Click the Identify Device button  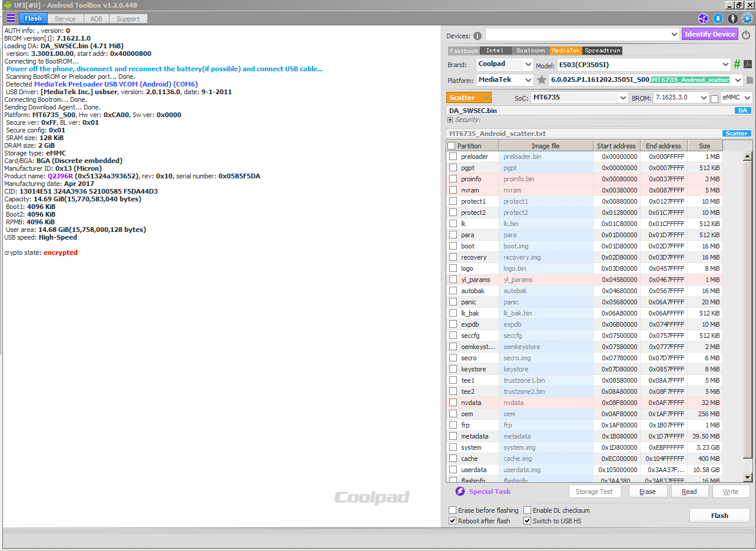click(709, 34)
